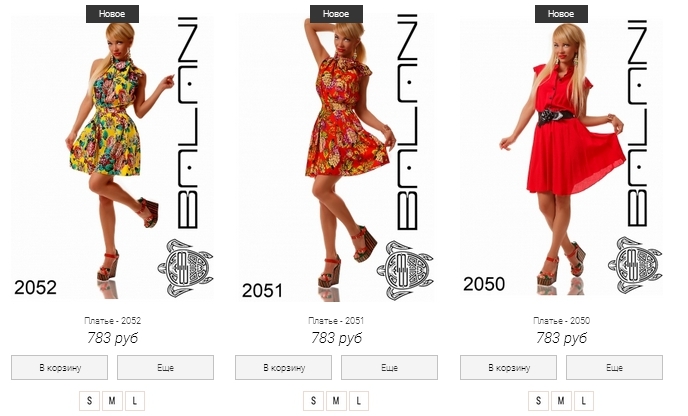Click the 'Платье - 2051' product title
The image size is (688, 416).
point(336,321)
